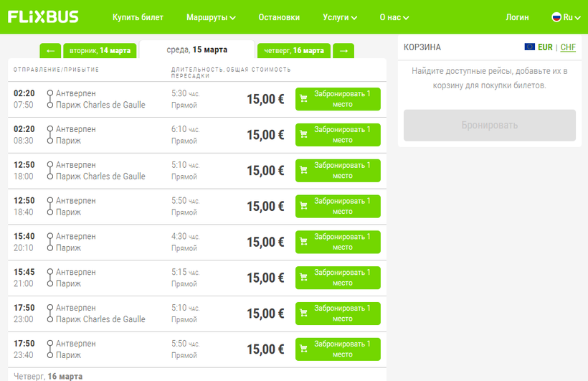Click cart icon for 02:20–07:50 trip

tap(303, 99)
